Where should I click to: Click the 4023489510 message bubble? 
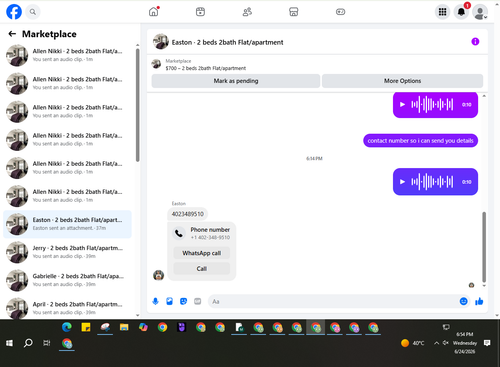pyautogui.click(x=187, y=214)
